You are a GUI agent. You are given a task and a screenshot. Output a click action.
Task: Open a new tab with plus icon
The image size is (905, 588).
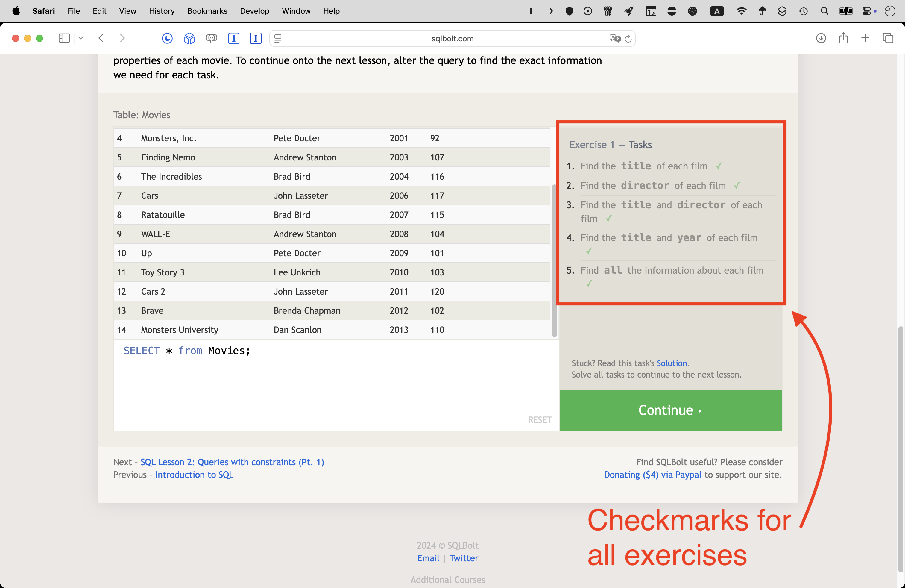pyautogui.click(x=865, y=38)
